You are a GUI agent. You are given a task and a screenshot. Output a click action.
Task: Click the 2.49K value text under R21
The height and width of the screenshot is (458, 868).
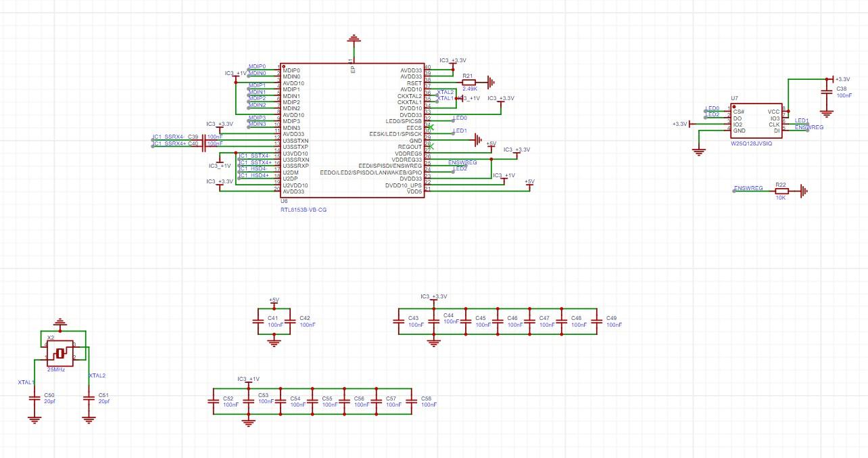470,89
